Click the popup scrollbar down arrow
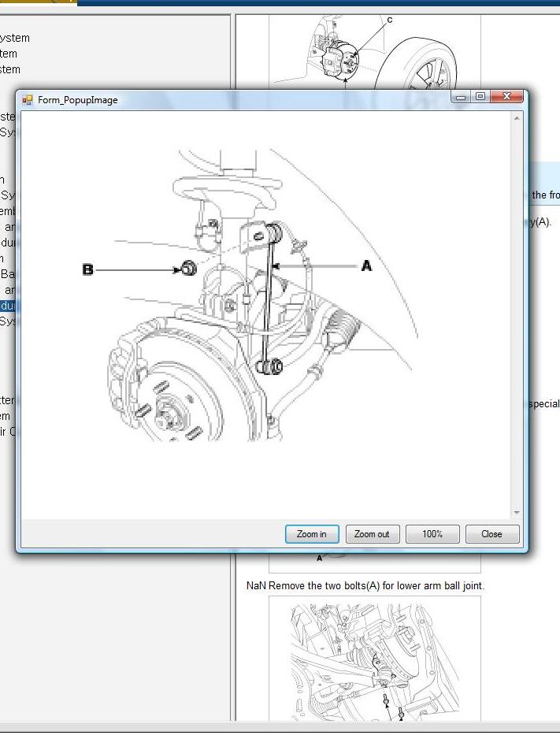The image size is (560, 735). [517, 513]
